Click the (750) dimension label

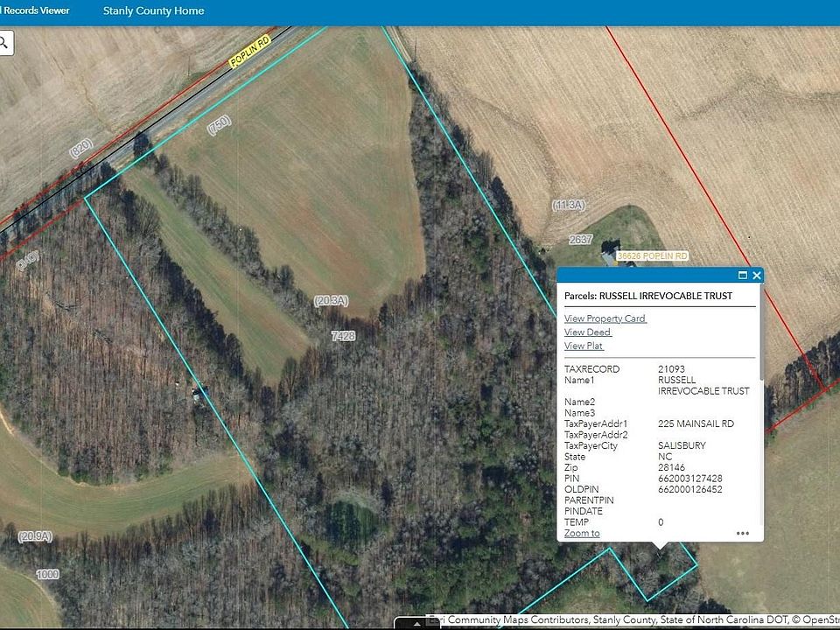pyautogui.click(x=219, y=125)
